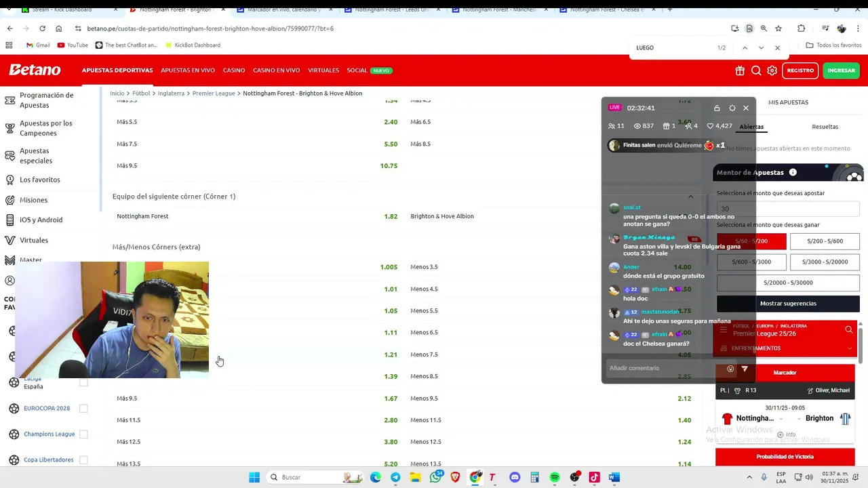Image resolution: width=868 pixels, height=488 pixels.
Task: Click Mostrar sugerencias button
Action: pyautogui.click(x=788, y=304)
